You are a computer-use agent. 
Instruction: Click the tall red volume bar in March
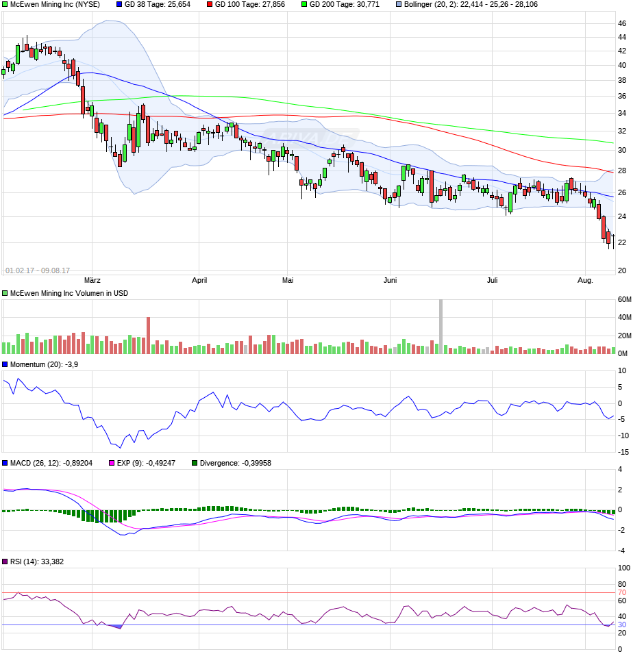(148, 336)
